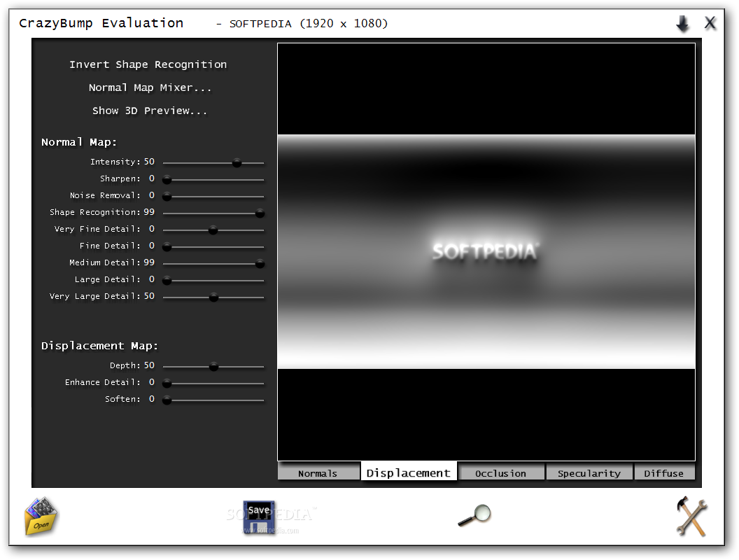Click Show 3D Preview...

149,111
